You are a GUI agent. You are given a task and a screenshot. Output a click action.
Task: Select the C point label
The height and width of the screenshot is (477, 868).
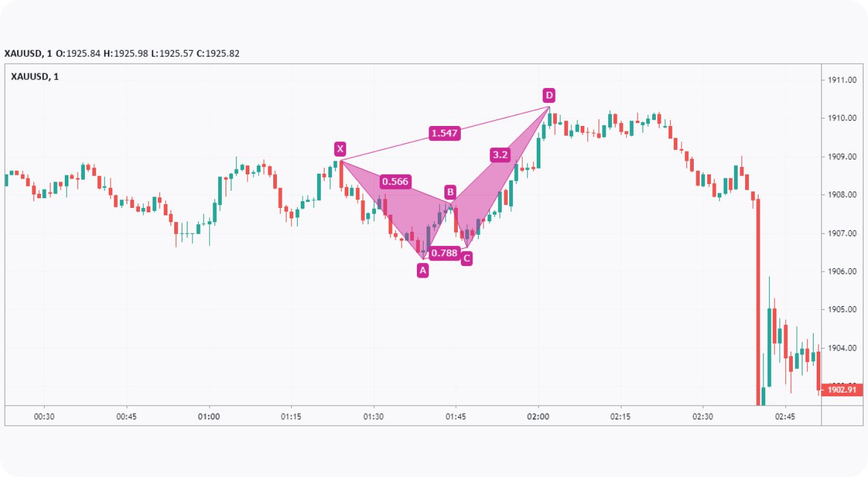(x=466, y=259)
